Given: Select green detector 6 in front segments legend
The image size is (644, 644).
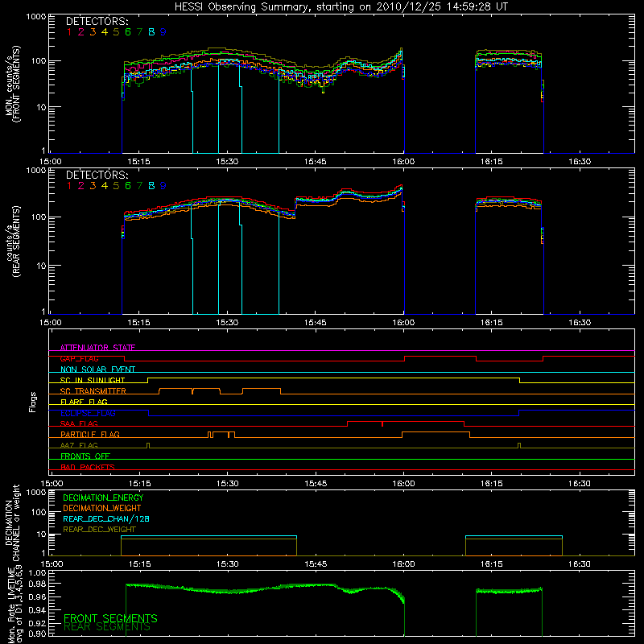Looking at the screenshot, I should click(128, 32).
